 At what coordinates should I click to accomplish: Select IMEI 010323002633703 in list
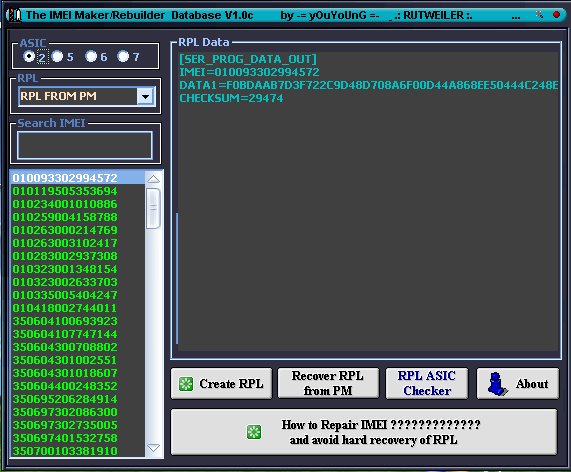(x=78, y=282)
